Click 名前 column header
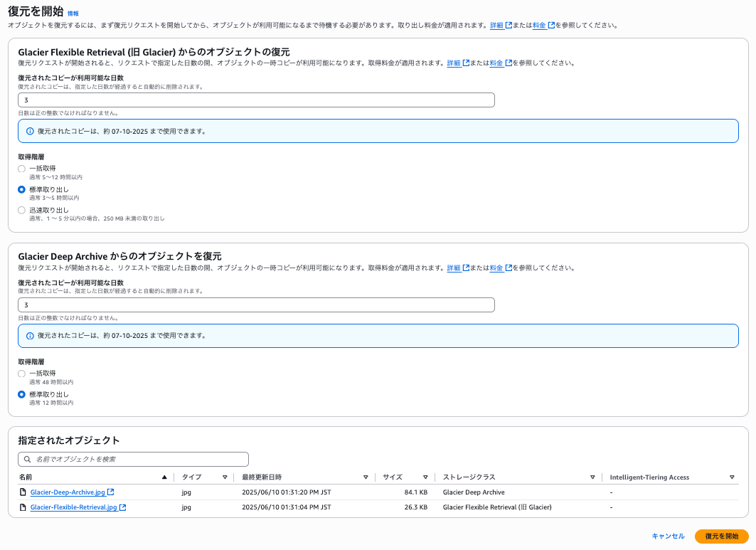Viewport: 756px width, 550px height. [x=26, y=477]
